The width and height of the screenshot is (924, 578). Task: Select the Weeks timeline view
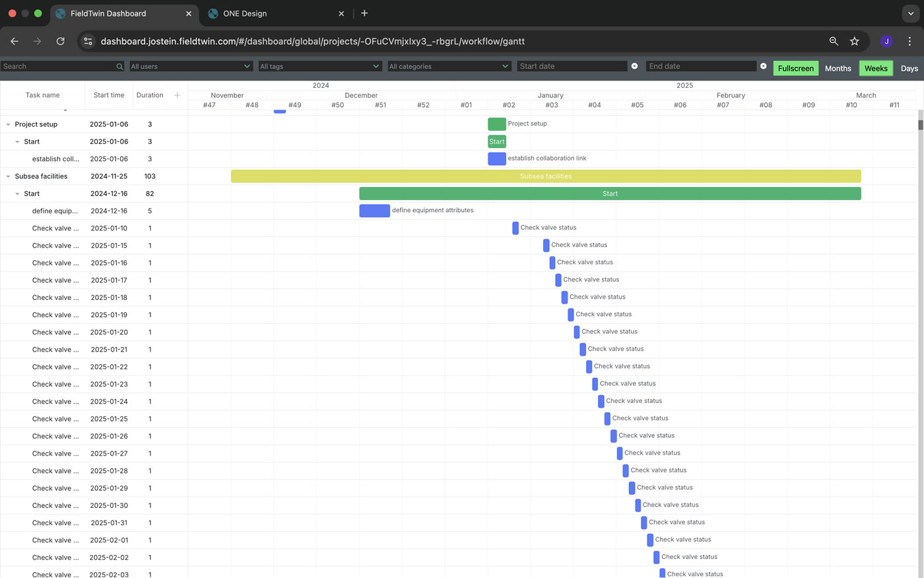pyautogui.click(x=875, y=68)
